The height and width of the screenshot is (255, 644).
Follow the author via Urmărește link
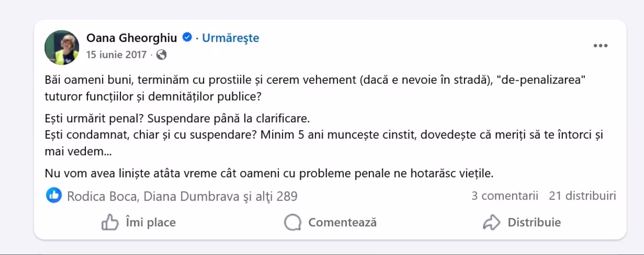coord(230,38)
